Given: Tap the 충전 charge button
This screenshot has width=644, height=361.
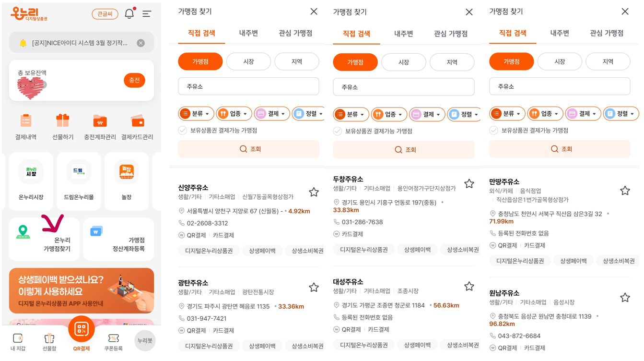Looking at the screenshot, I should (134, 80).
